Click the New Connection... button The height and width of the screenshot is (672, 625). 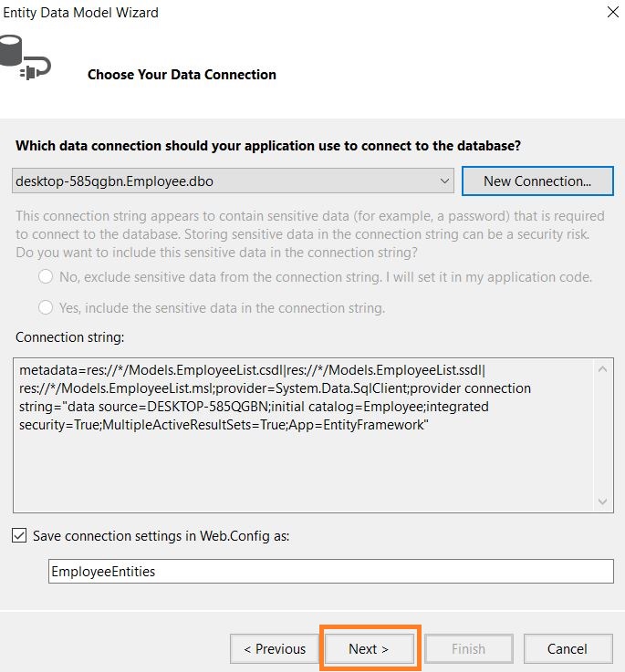pos(536,181)
